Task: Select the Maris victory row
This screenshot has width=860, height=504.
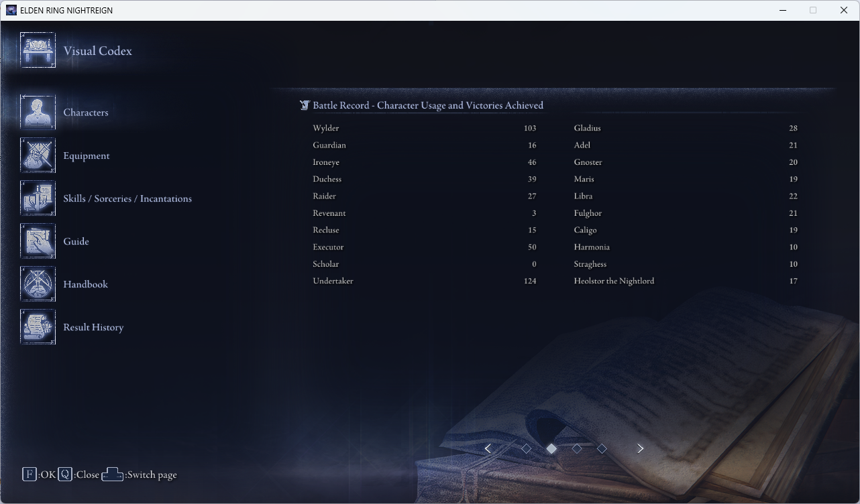Action: tap(686, 179)
